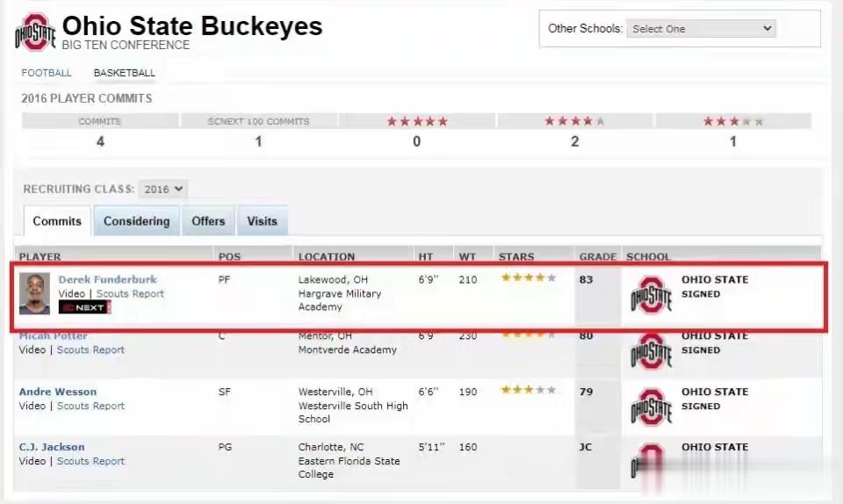This screenshot has height=504, width=843.
Task: Click the Ohio State logo in Andre Wesson's row
Action: (651, 407)
